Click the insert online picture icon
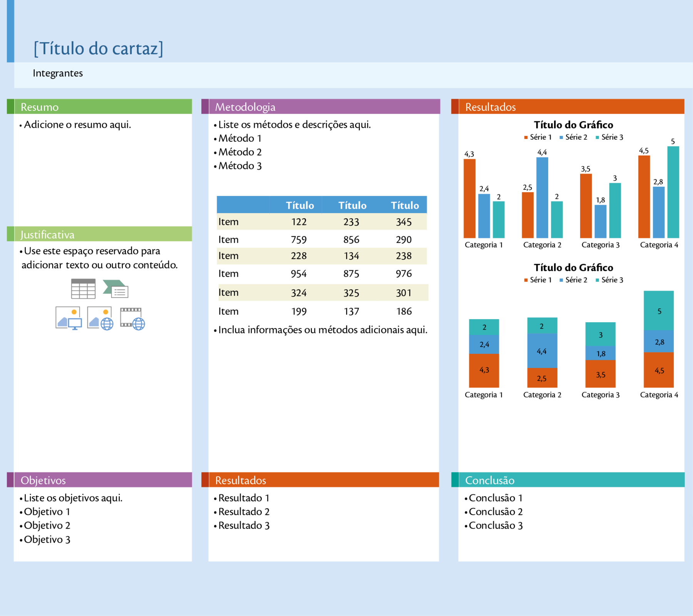 tap(100, 318)
